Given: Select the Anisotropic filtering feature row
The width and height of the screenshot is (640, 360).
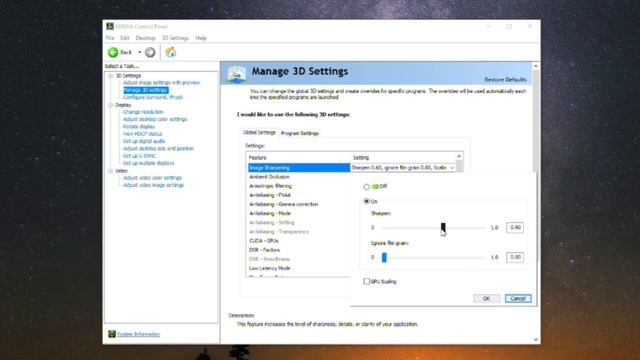Looking at the screenshot, I should click(x=299, y=186).
